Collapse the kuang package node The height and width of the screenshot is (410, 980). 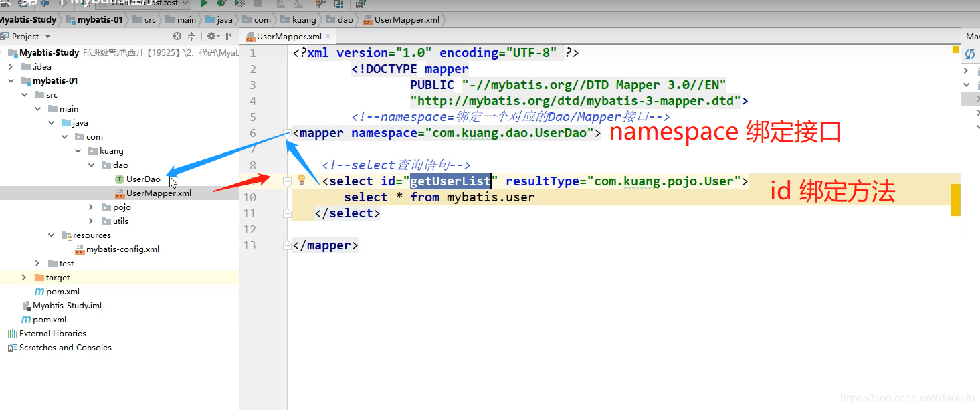point(78,150)
